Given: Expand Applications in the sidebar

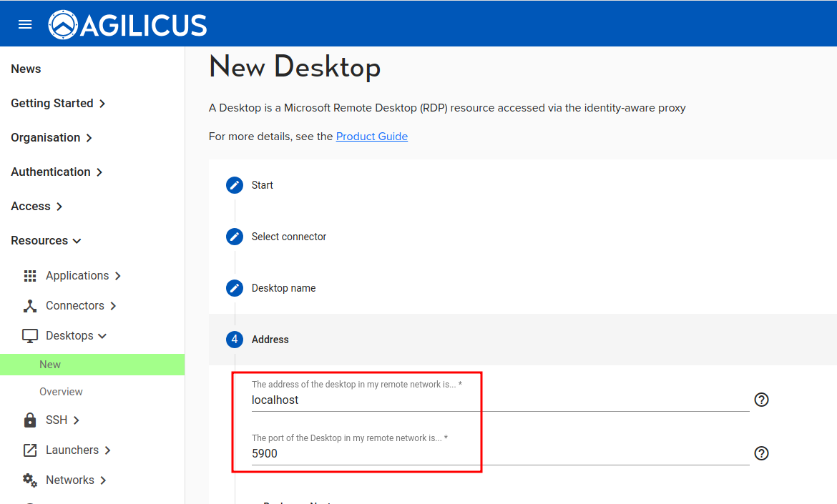Looking at the screenshot, I should [77, 276].
